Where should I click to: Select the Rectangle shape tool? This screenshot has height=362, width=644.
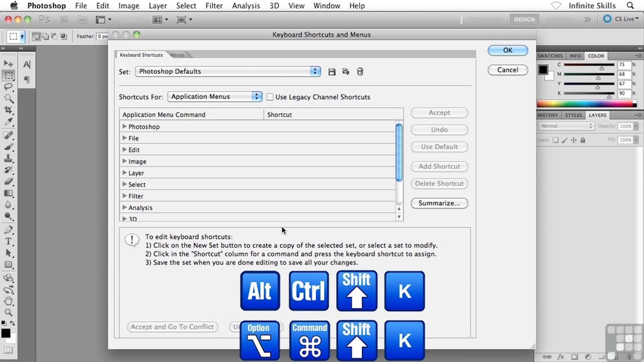[x=9, y=264]
